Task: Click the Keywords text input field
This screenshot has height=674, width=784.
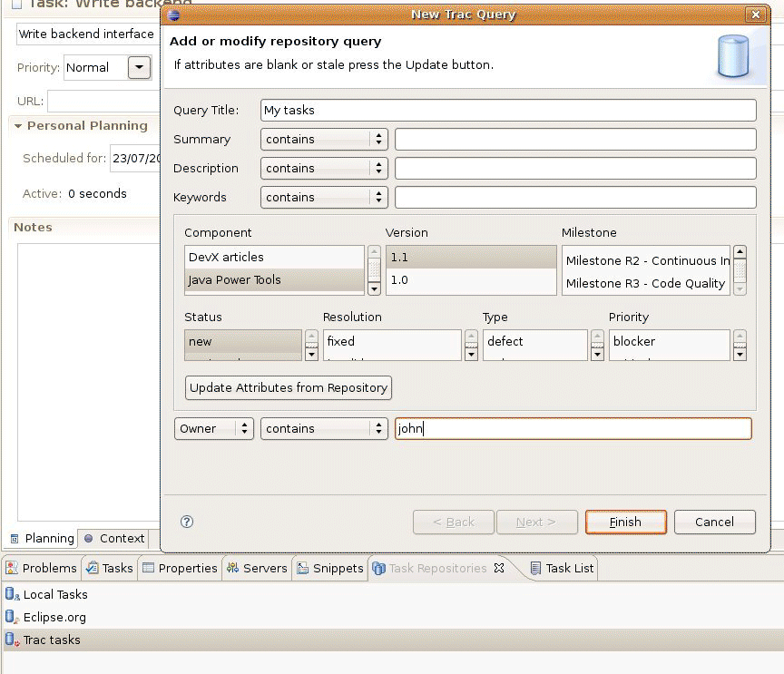Action: (575, 197)
